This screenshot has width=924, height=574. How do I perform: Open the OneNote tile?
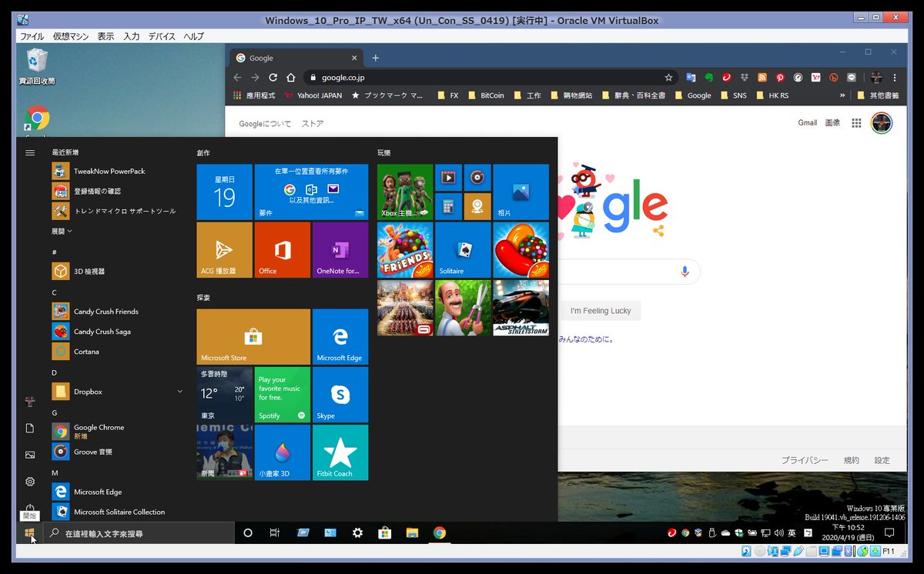point(340,250)
